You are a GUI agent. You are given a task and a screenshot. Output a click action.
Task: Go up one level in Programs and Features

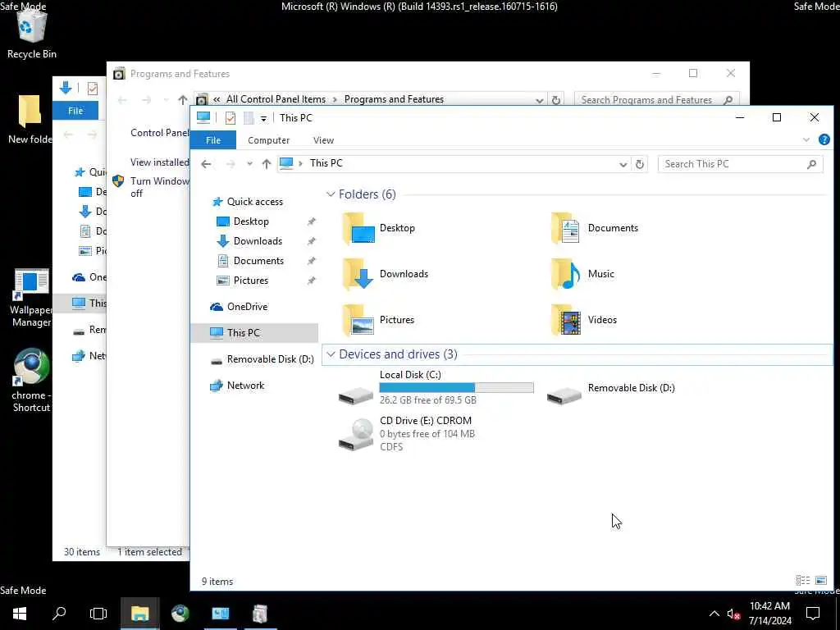tap(183, 100)
